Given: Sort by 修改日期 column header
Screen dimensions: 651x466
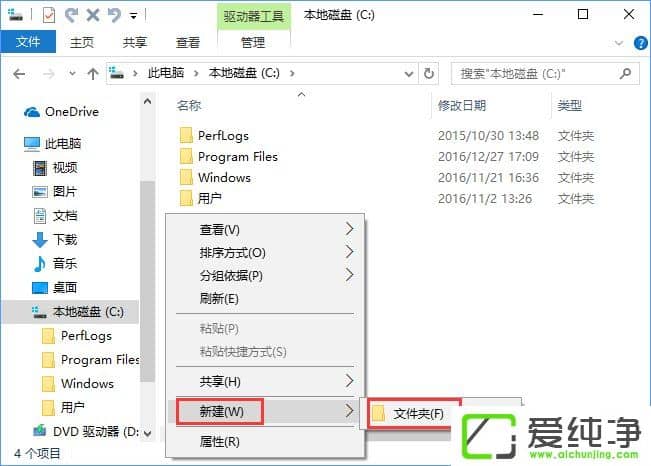Looking at the screenshot, I should [462, 105].
